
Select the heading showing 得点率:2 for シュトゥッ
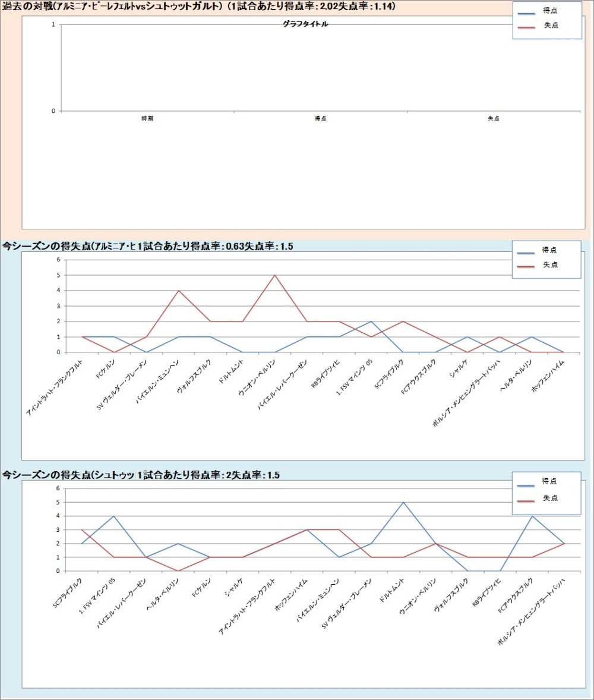tap(141, 475)
